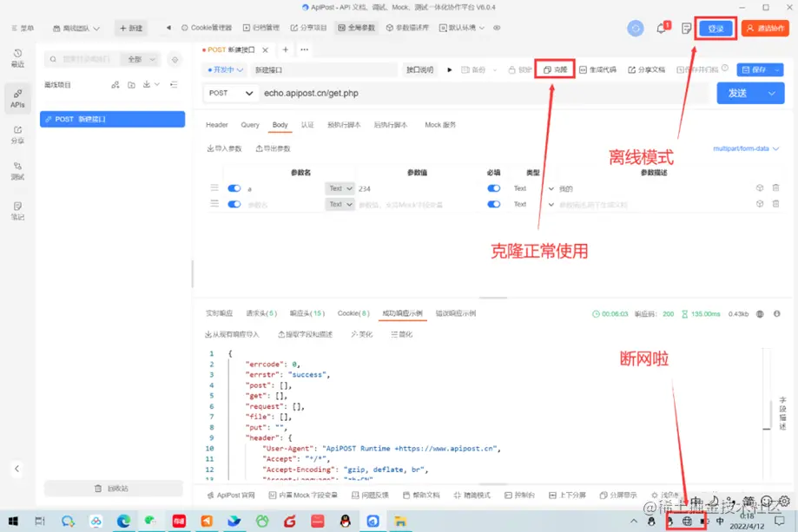The image size is (798, 532).
Task: Toggle the required switch for parameter 'a'
Action: (494, 188)
